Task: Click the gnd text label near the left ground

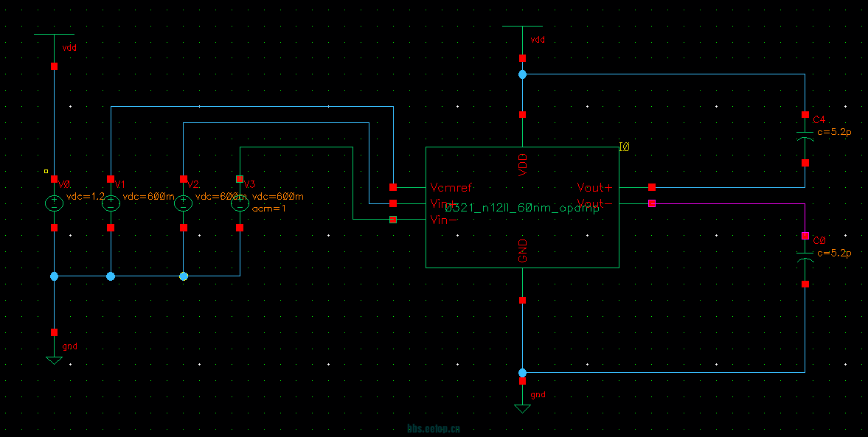Action: coord(70,346)
